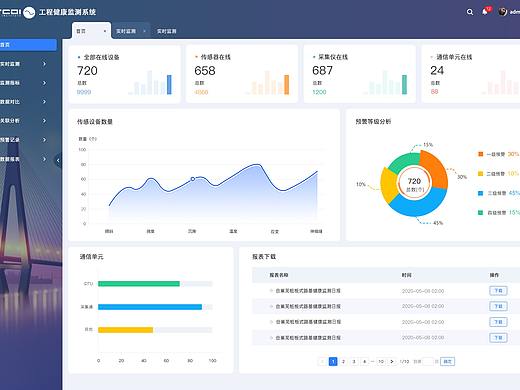This screenshot has width=520, height=390.
Task: Toggle the blue 三级预警 legend swatch
Action: [x=480, y=193]
